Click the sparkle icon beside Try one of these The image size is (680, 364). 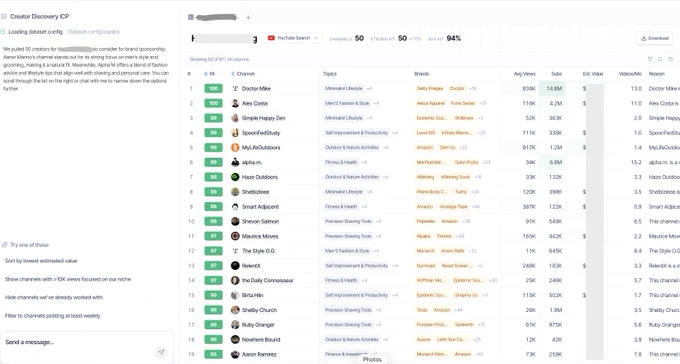coord(5,245)
